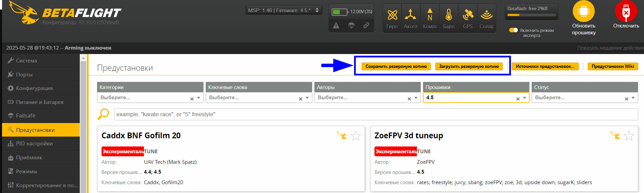
Task: Click Загрузить резервную копию button
Action: click(x=469, y=66)
